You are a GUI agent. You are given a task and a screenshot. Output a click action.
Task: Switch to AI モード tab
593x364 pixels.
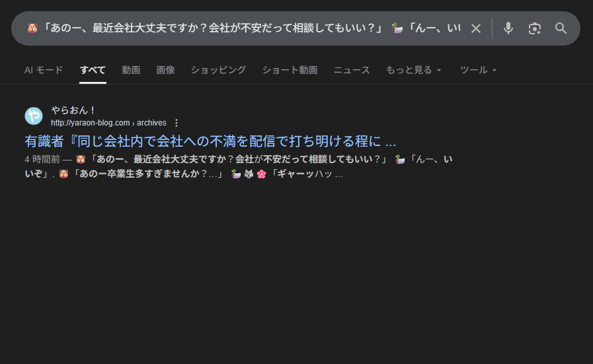click(44, 70)
